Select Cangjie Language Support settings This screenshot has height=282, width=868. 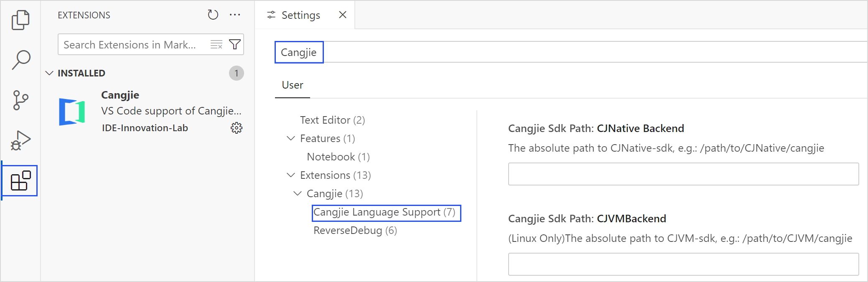[384, 212]
